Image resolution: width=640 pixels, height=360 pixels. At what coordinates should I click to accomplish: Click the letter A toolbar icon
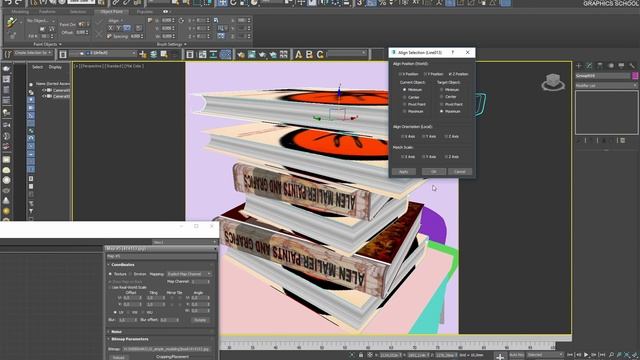point(299,54)
